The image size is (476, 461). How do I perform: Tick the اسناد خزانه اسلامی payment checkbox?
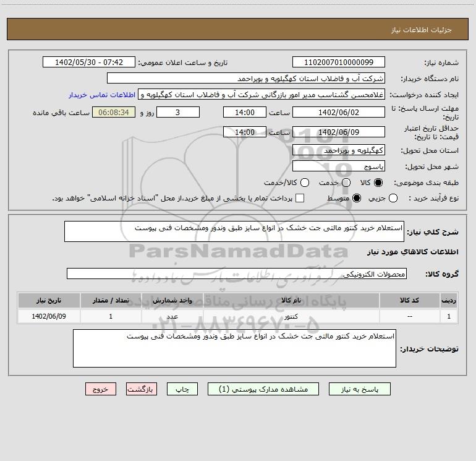pyautogui.click(x=300, y=198)
